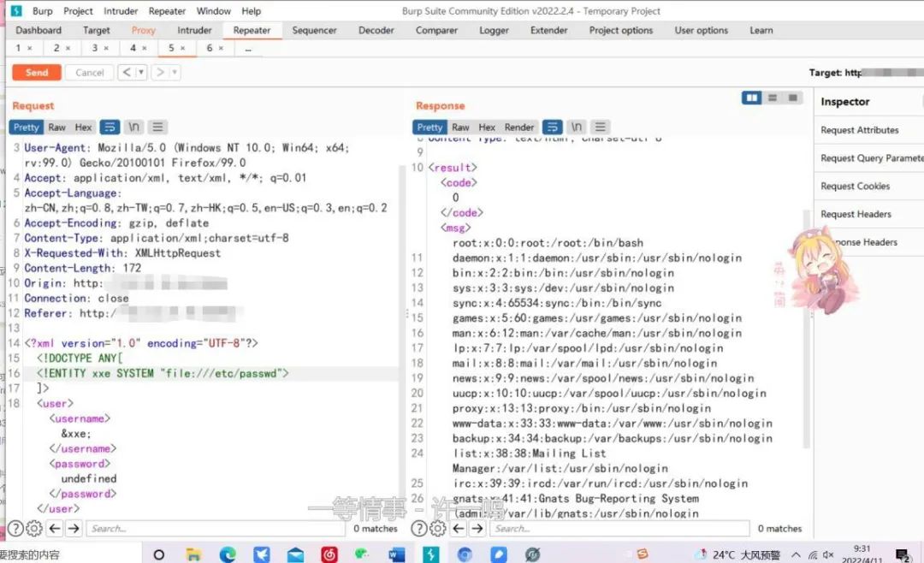Close Repeater sub-tab 4

click(x=145, y=48)
